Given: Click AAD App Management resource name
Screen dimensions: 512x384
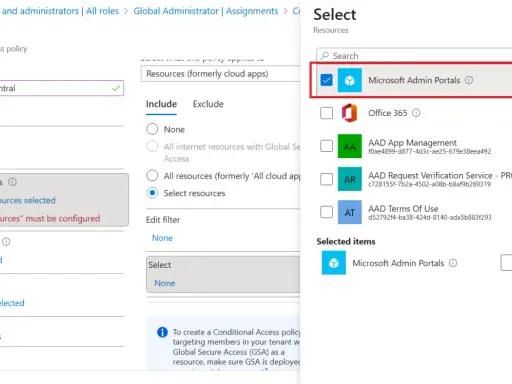Looking at the screenshot, I should [x=412, y=143].
